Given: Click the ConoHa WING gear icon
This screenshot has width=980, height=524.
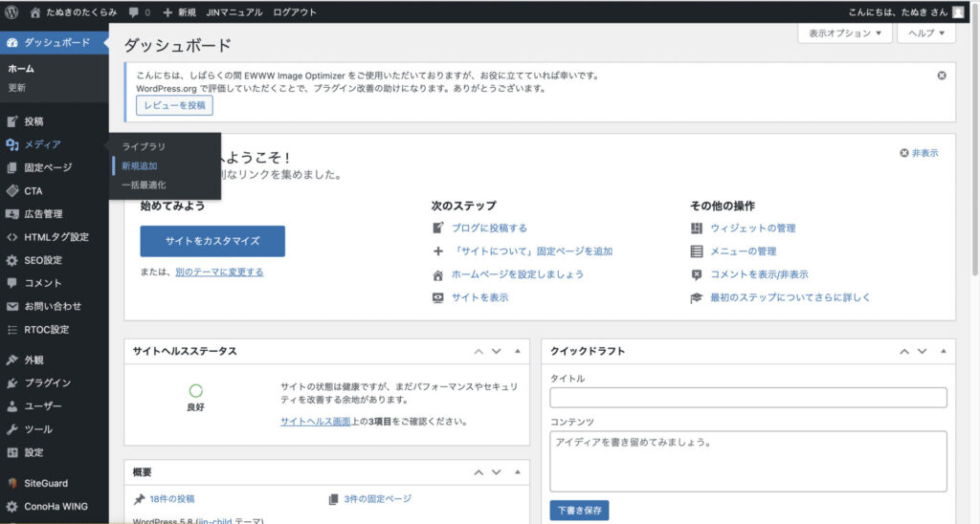Looking at the screenshot, I should pyautogui.click(x=11, y=507).
